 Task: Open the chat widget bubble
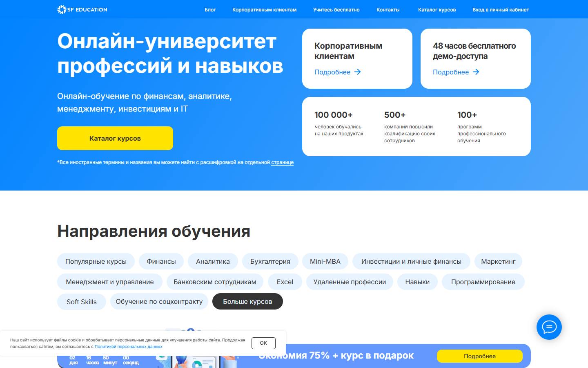[549, 327]
